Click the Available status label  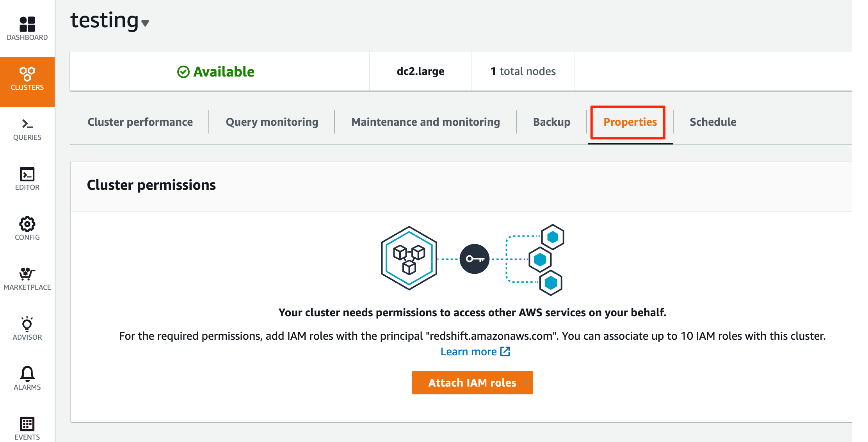[x=224, y=72]
